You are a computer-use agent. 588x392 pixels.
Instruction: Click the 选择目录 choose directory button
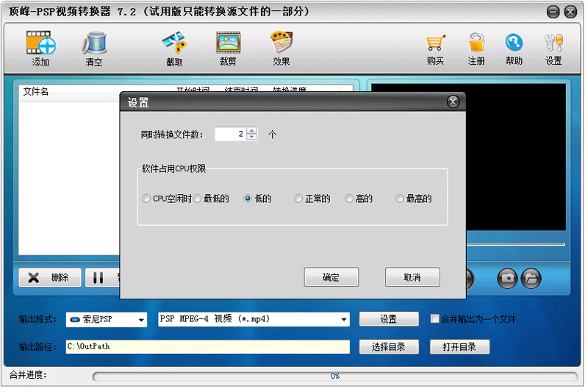[x=389, y=347]
